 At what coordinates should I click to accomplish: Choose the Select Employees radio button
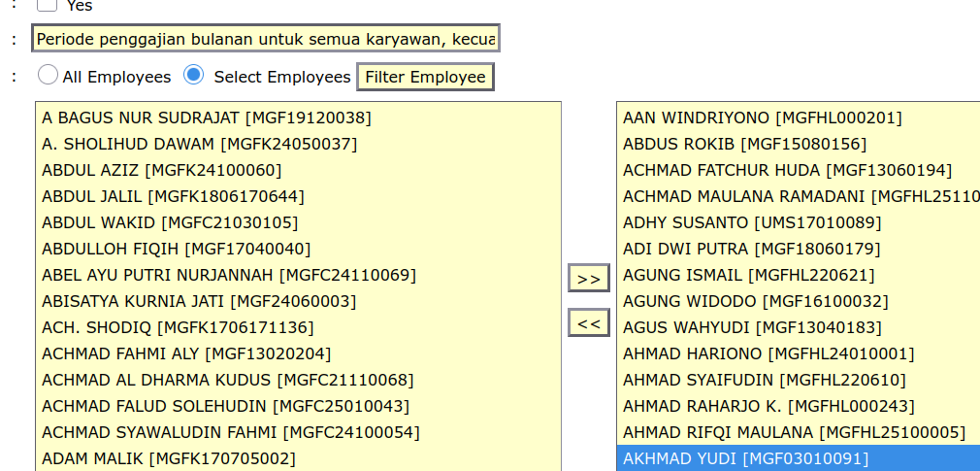pyautogui.click(x=194, y=75)
